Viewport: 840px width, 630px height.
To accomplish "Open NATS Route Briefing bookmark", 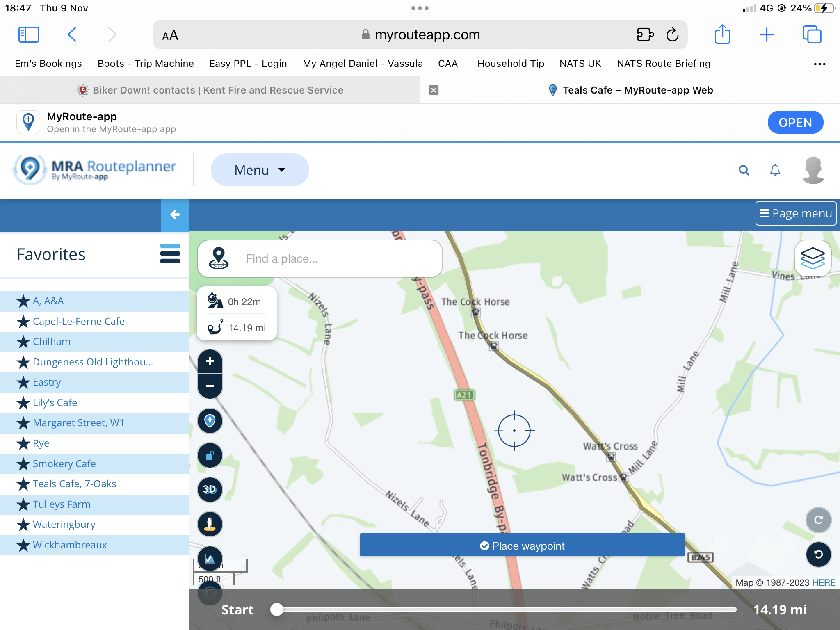I will point(664,64).
